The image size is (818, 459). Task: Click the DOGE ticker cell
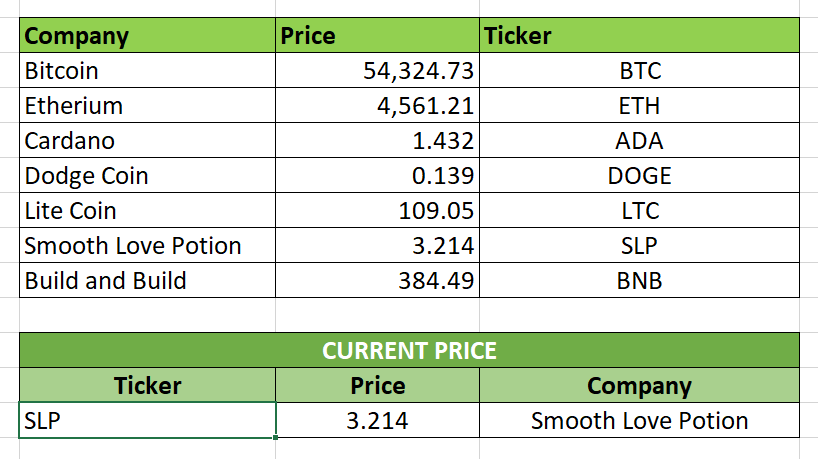pyautogui.click(x=639, y=176)
